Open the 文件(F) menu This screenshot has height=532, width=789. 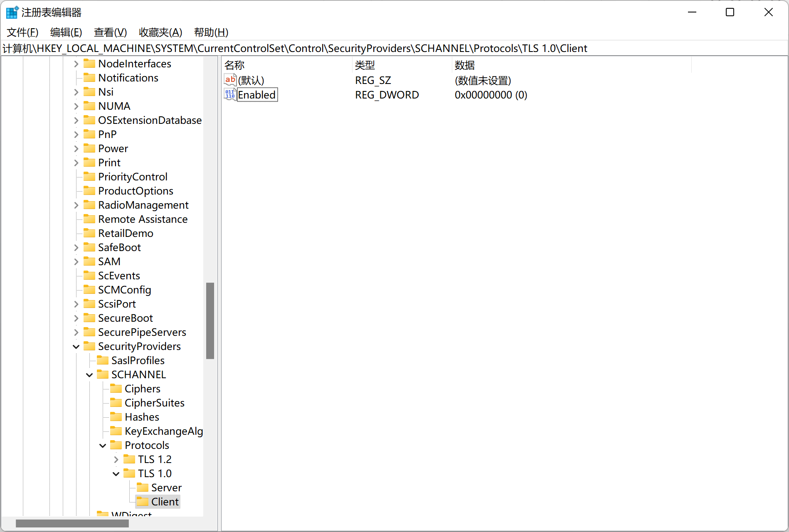[x=22, y=32]
